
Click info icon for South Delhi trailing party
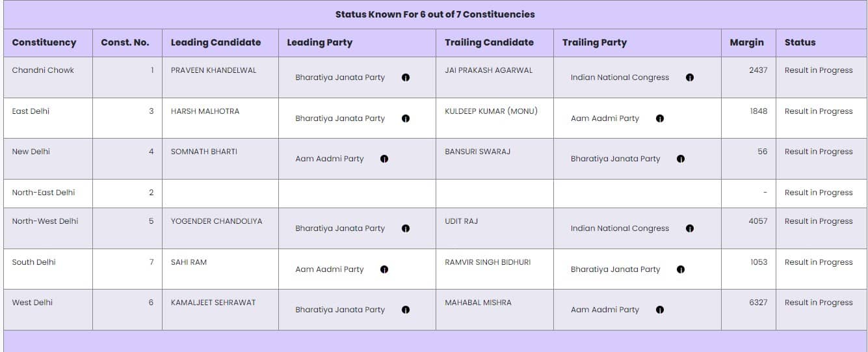click(x=681, y=269)
